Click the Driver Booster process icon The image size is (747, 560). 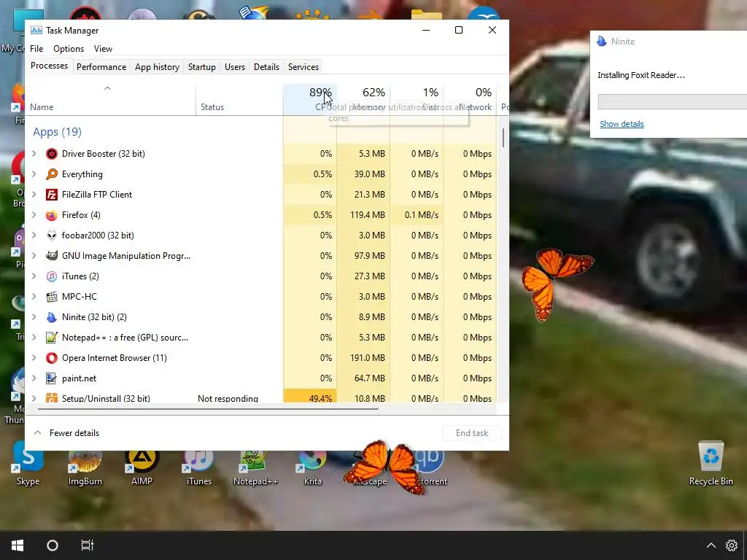(52, 154)
